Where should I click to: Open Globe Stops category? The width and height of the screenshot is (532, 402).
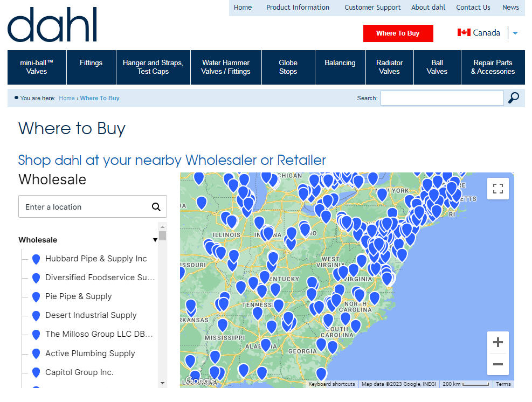click(288, 67)
